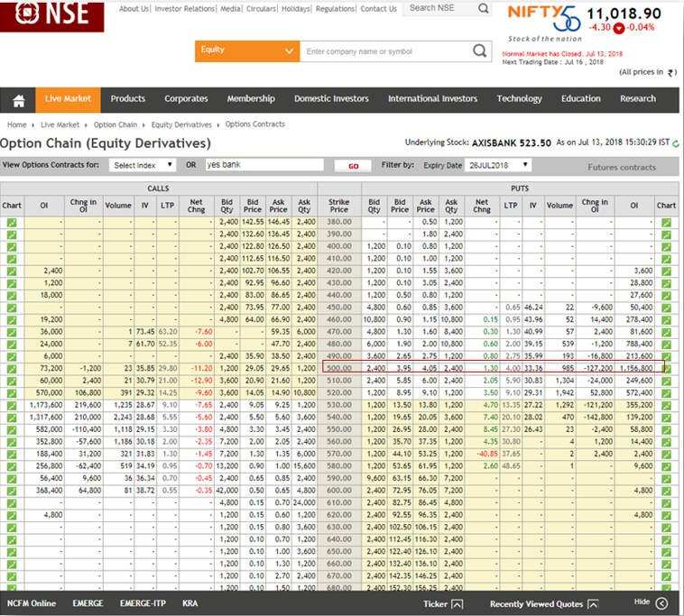Open puts chart icon for strike 480.00
This screenshot has width=684, height=616.
coord(666,345)
